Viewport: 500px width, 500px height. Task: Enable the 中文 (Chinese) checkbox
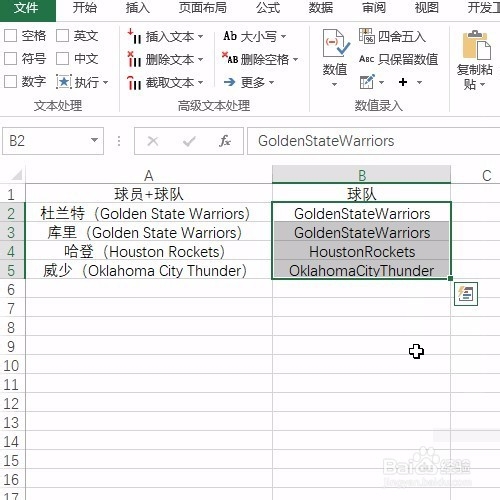[x=62, y=59]
